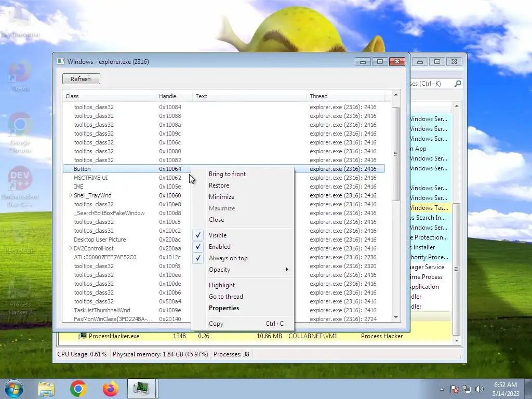Click CPU Usage in status bar
The width and height of the screenshot is (532, 399).
coord(82,354)
